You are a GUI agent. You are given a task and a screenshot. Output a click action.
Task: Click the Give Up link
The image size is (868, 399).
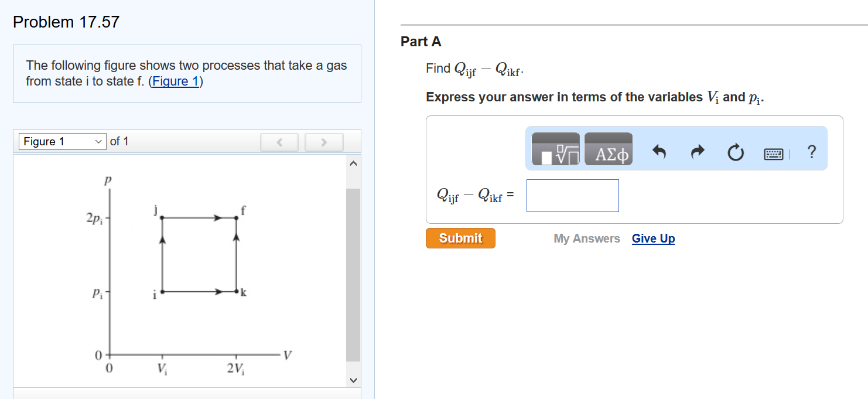(x=653, y=238)
